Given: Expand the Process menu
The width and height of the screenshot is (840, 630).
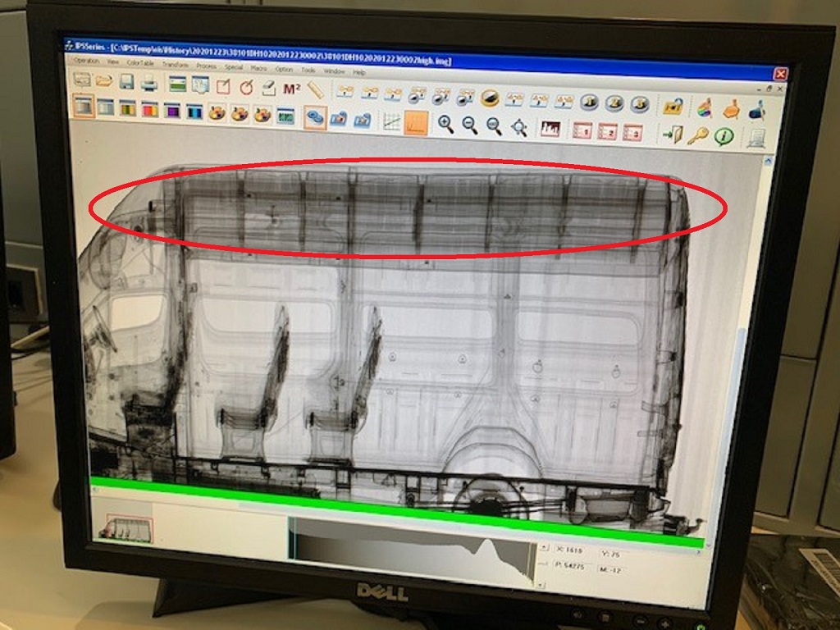Looking at the screenshot, I should [206, 66].
